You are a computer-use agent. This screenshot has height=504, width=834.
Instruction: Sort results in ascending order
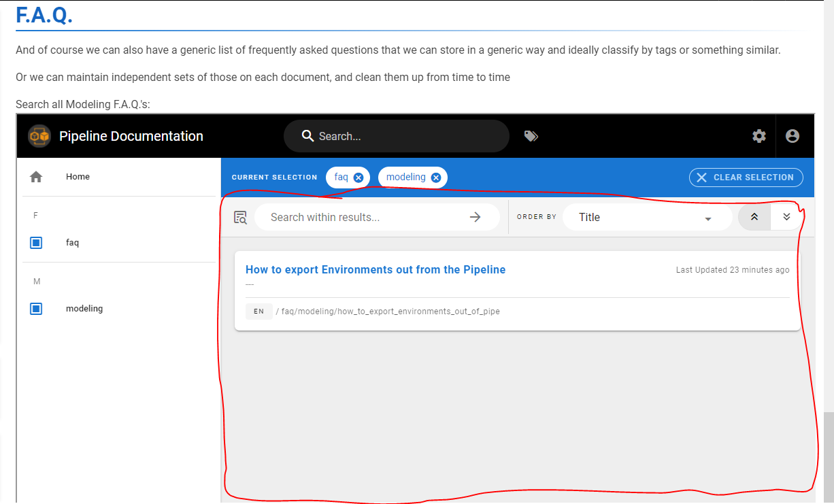[x=754, y=217]
